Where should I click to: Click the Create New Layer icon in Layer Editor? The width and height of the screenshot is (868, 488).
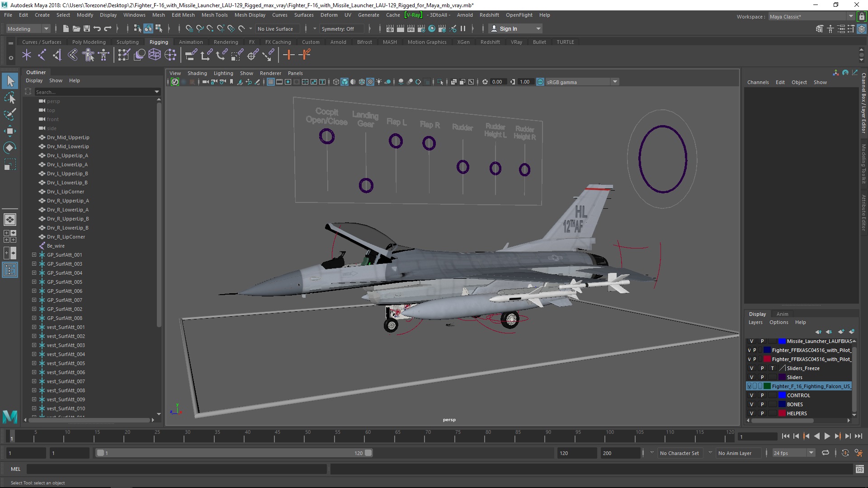[x=841, y=332]
